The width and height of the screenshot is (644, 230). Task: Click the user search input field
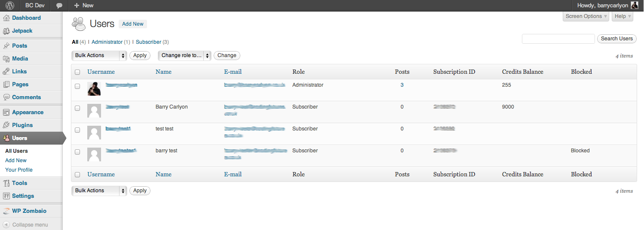coord(558,39)
